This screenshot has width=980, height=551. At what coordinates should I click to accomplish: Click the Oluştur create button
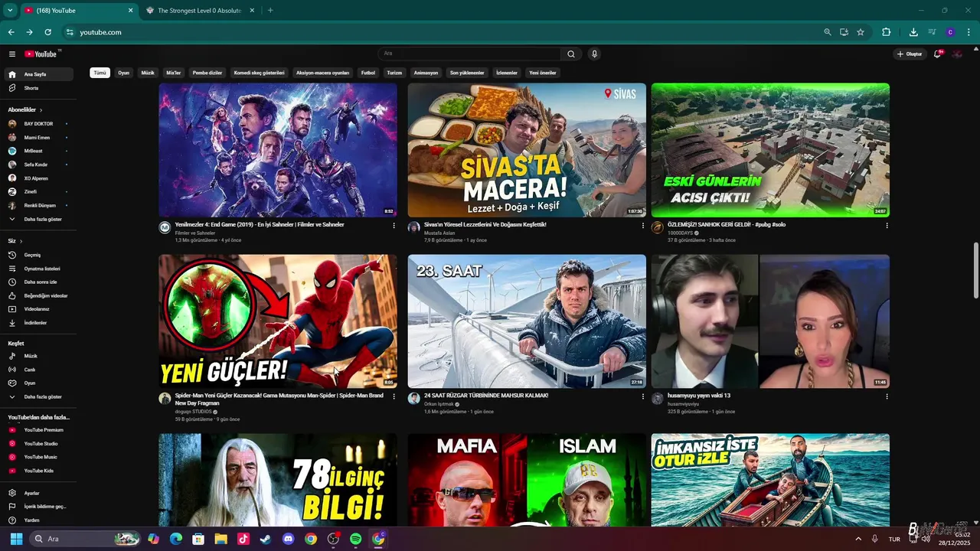pyautogui.click(x=910, y=54)
